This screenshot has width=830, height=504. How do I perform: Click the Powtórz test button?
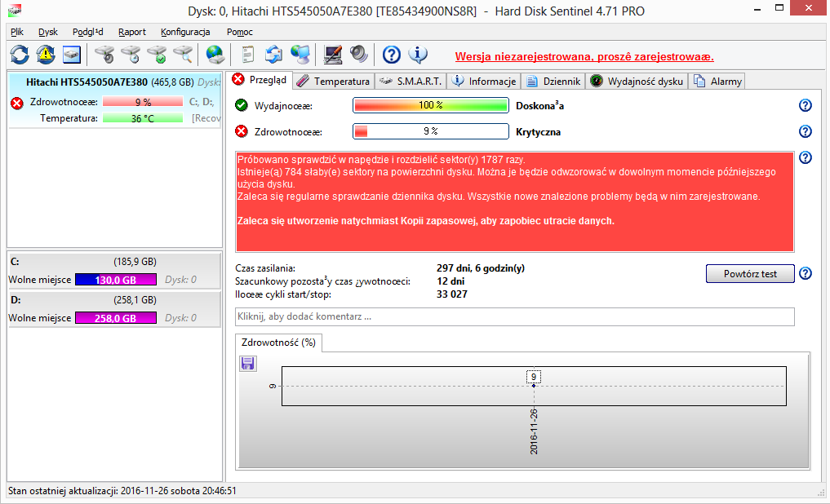point(750,274)
